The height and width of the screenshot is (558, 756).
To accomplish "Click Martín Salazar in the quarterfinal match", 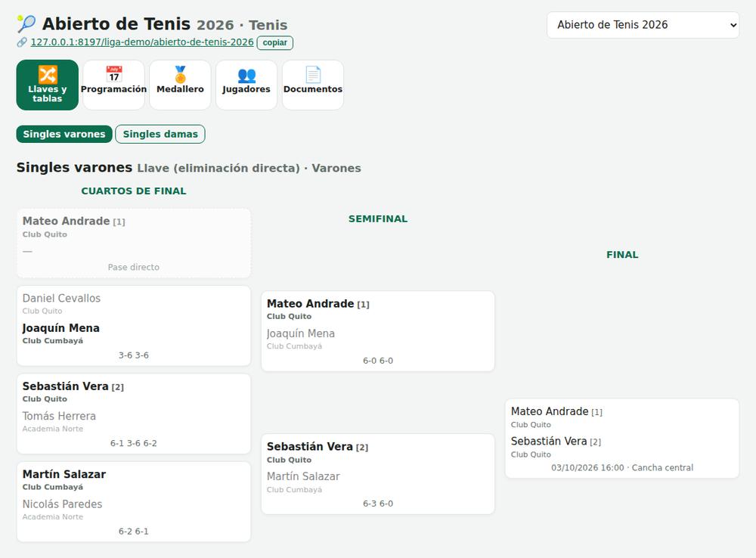I will click(x=64, y=474).
